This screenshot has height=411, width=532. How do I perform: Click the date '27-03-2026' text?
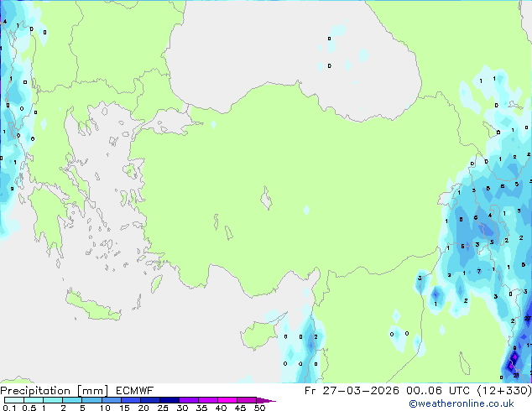[x=360, y=391]
